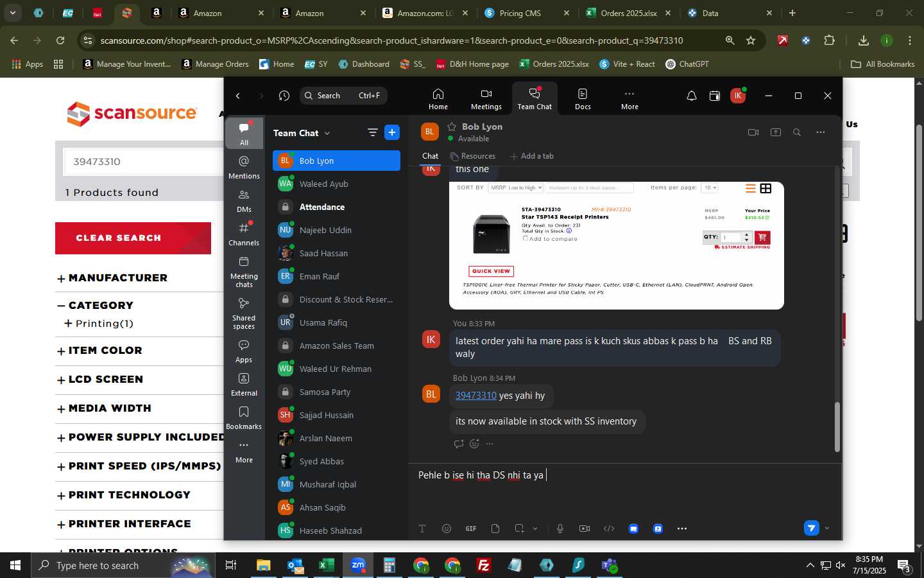Open the text formatting tool in chat composer
The image size is (924, 578).
(422, 529)
